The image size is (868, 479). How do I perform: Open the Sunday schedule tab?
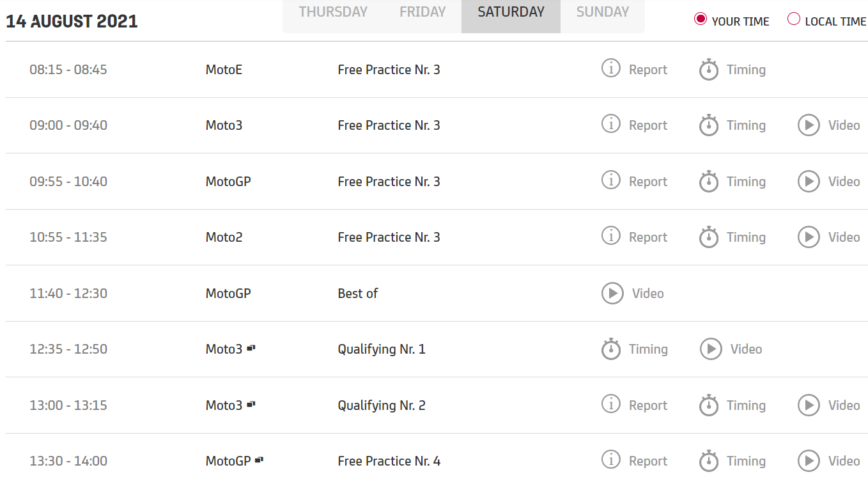click(x=602, y=12)
